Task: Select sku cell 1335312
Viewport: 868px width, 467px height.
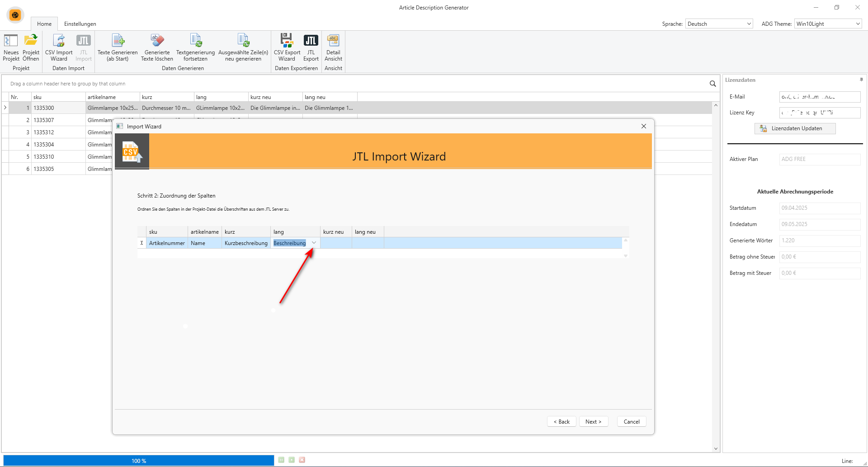Action: (58, 132)
